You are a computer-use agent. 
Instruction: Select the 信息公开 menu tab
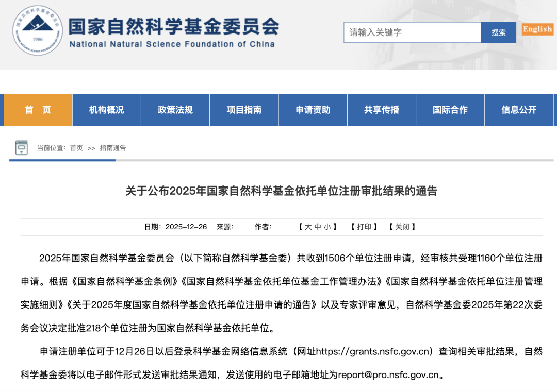519,110
